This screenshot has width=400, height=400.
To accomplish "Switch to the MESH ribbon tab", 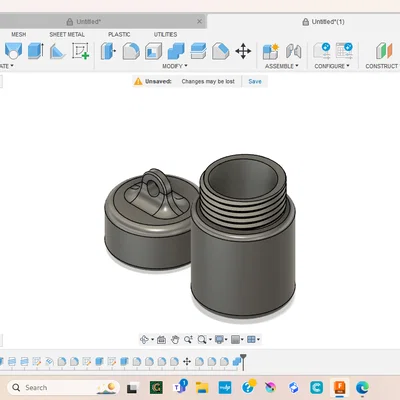I will coord(18,34).
